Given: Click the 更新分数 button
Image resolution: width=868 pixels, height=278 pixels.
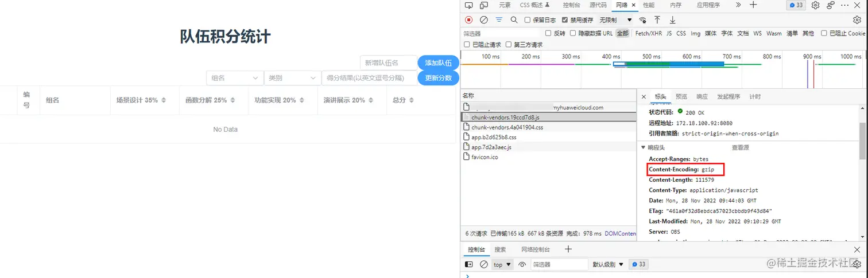Looking at the screenshot, I should tap(439, 78).
